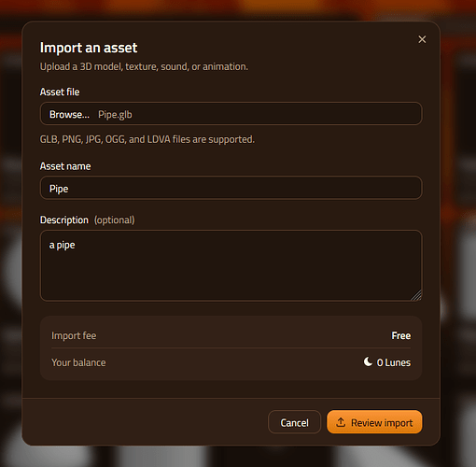The height and width of the screenshot is (467, 476).
Task: Click the Import an asset heading
Action: [89, 48]
